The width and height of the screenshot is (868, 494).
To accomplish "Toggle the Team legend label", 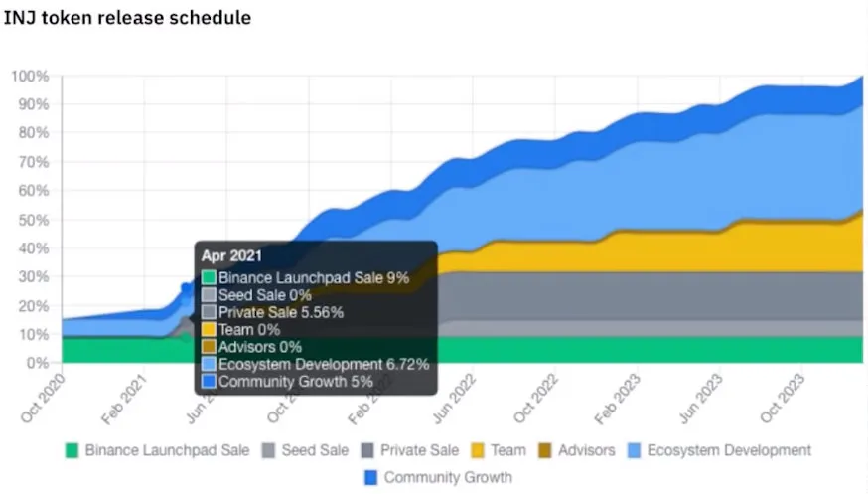I will click(506, 450).
